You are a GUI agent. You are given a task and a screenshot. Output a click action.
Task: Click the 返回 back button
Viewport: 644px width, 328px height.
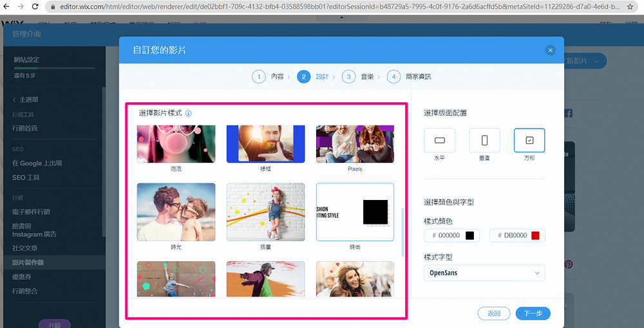click(x=494, y=313)
